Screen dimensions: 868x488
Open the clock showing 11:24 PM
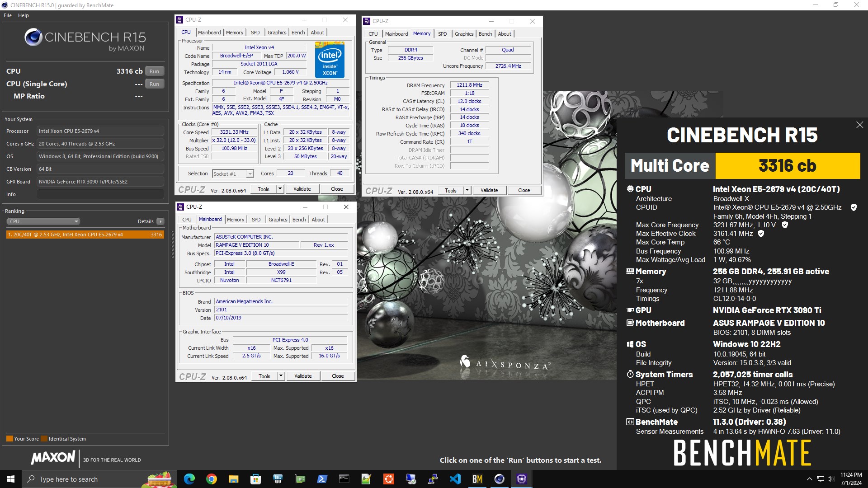[851, 479]
